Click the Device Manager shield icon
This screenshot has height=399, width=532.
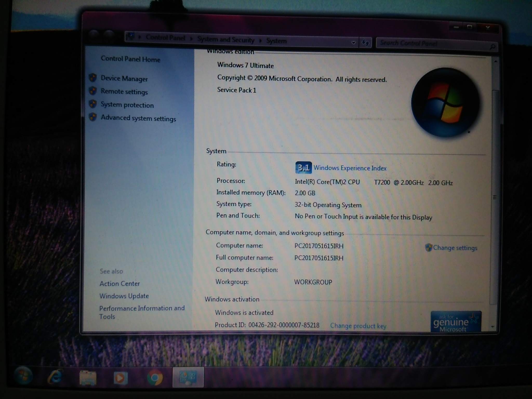(x=93, y=78)
